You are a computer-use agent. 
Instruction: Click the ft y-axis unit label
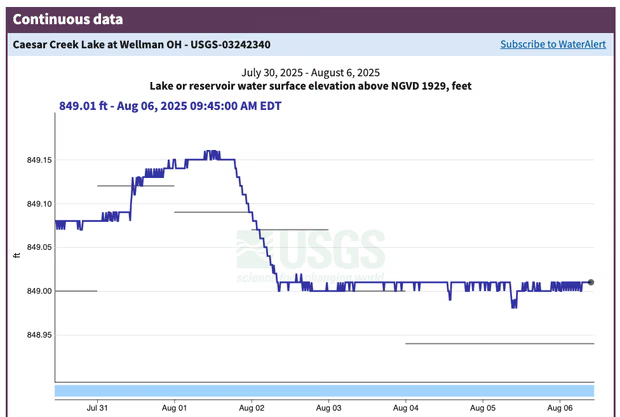coord(15,255)
